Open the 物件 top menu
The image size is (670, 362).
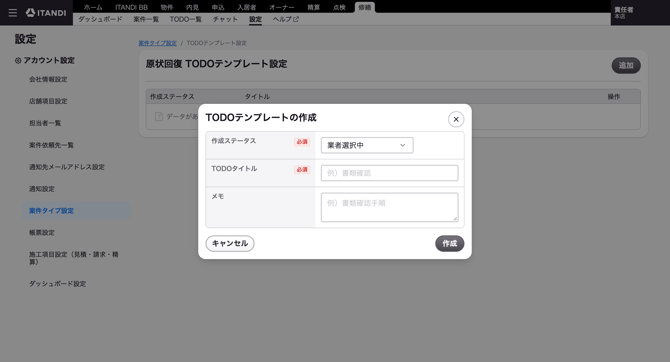(x=167, y=7)
